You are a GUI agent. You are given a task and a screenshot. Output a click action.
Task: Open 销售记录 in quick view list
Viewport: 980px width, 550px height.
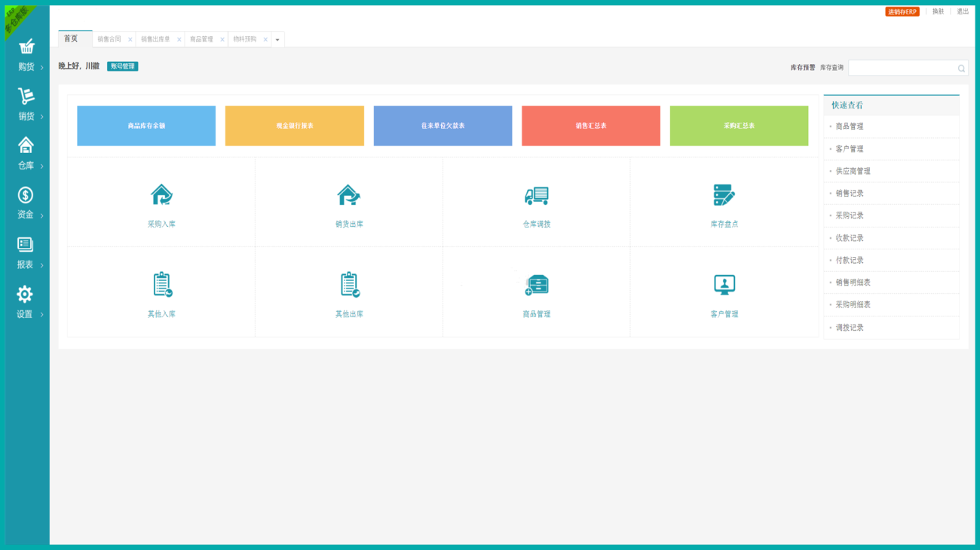point(891,194)
